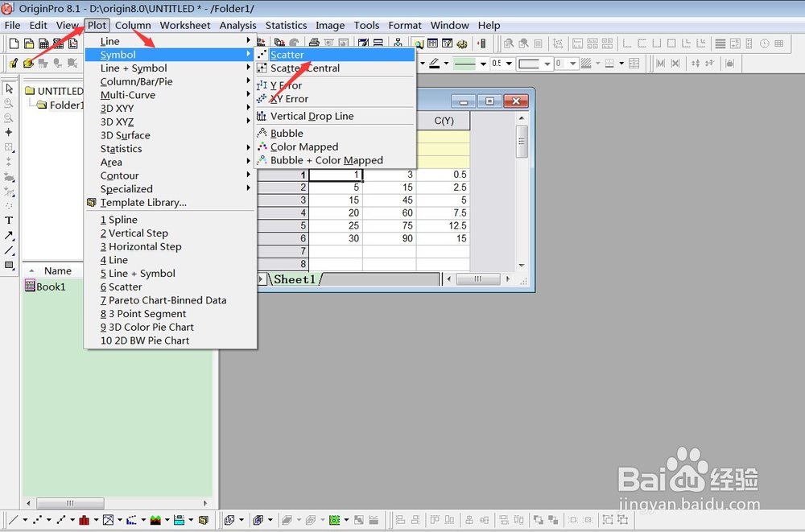805x532 pixels.
Task: Select the Arrow drawing tool
Action: tap(9, 235)
